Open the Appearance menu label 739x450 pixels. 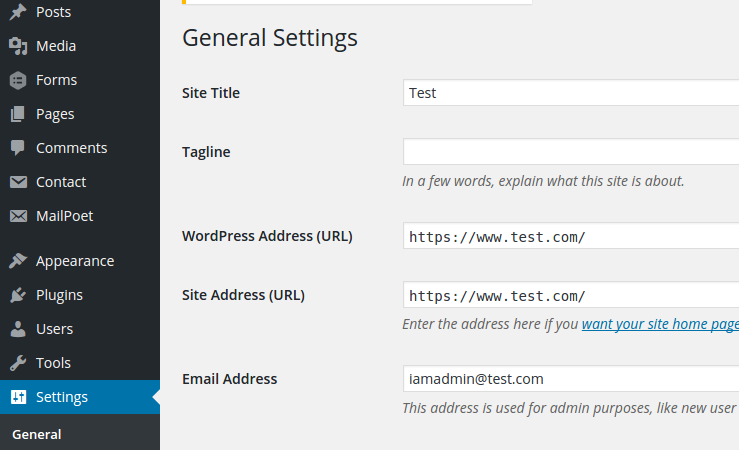pos(75,261)
